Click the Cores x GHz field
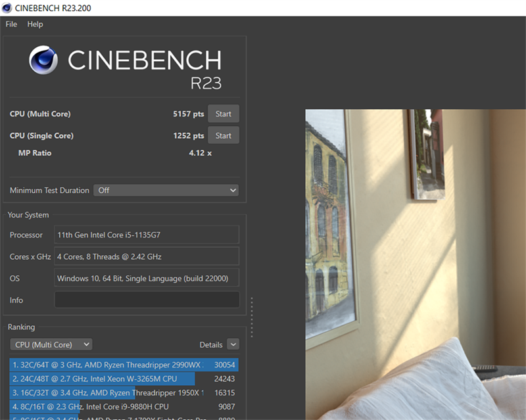Screen dimensions: 526x420 [x=146, y=256]
